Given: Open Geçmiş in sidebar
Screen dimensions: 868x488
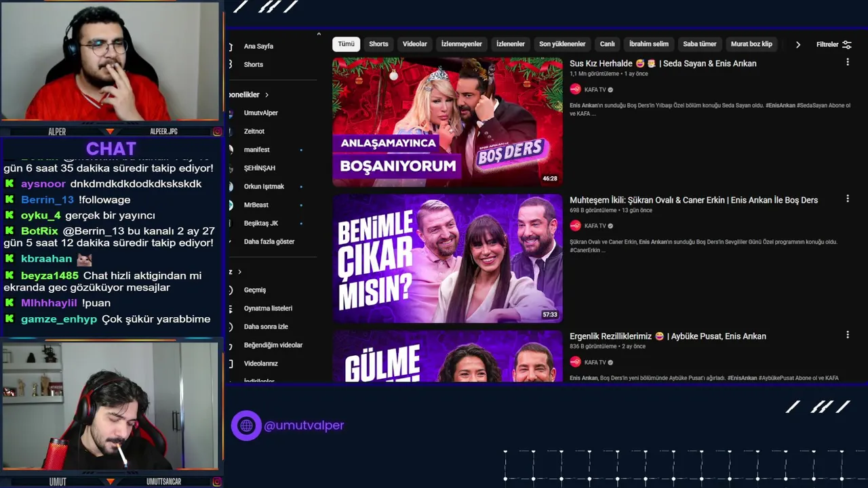Looking at the screenshot, I should tap(255, 290).
